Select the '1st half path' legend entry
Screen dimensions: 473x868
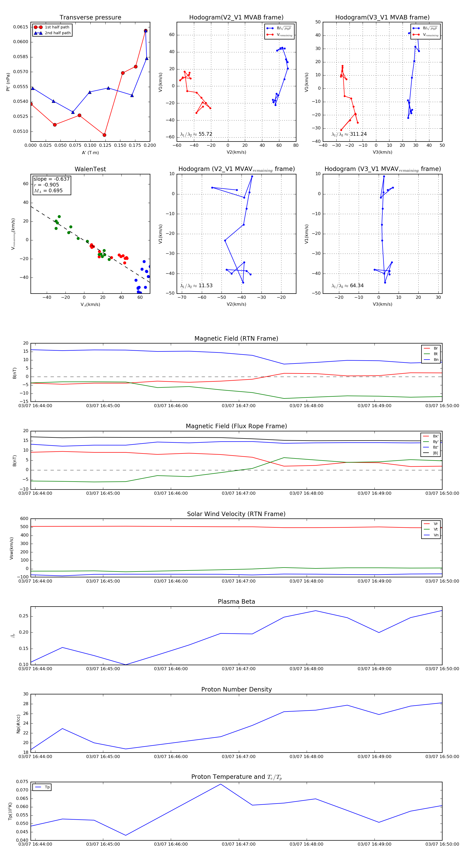click(x=52, y=27)
